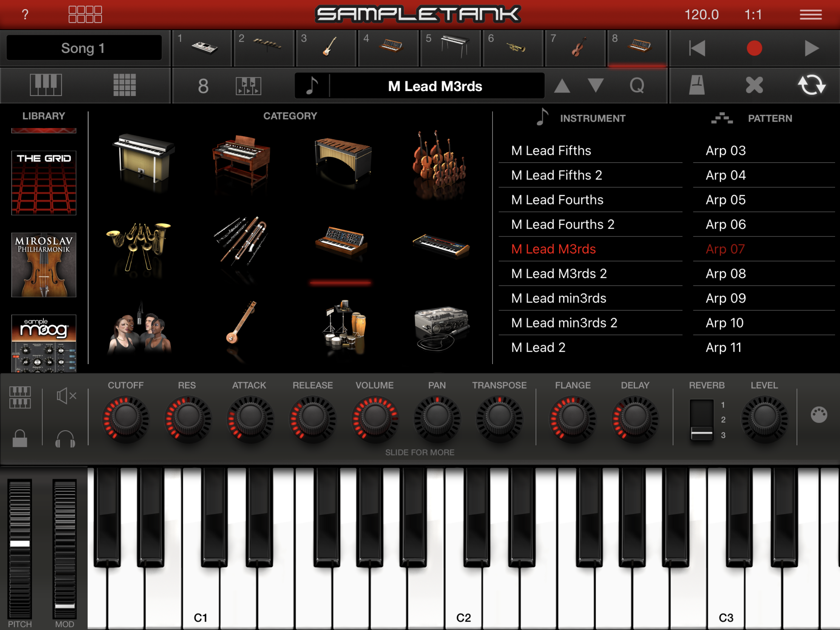The width and height of the screenshot is (840, 630).
Task: Select part 5 keyboard slot
Action: (451, 48)
